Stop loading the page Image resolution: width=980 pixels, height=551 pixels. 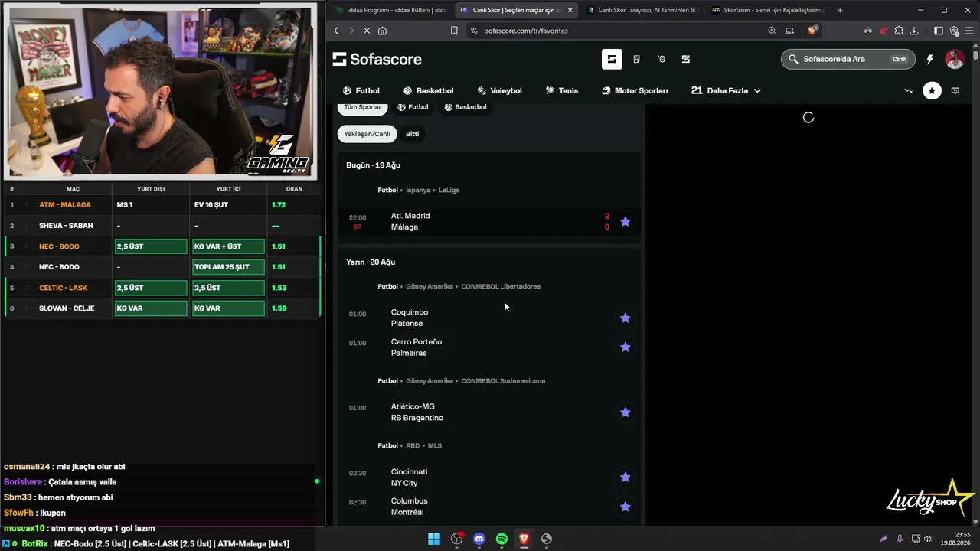tap(367, 31)
